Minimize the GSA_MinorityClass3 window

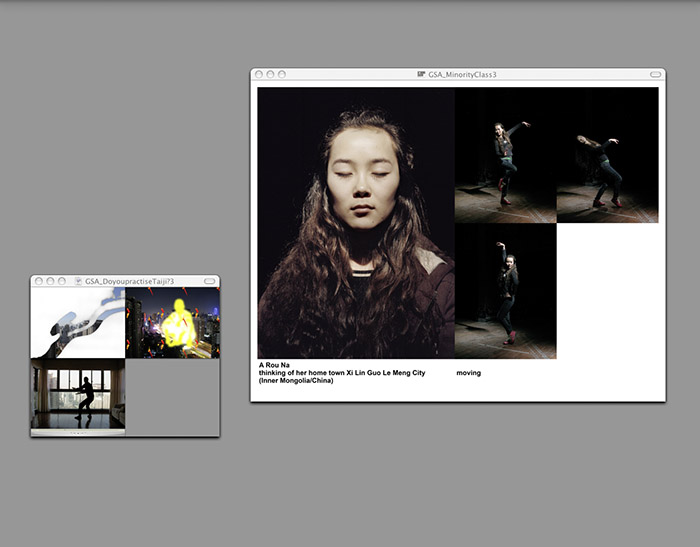pyautogui.click(x=270, y=74)
